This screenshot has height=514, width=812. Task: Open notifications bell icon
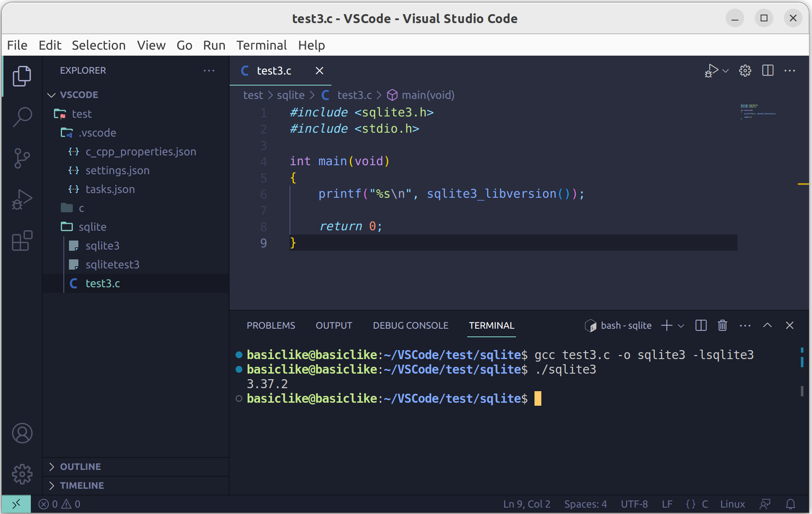[791, 504]
